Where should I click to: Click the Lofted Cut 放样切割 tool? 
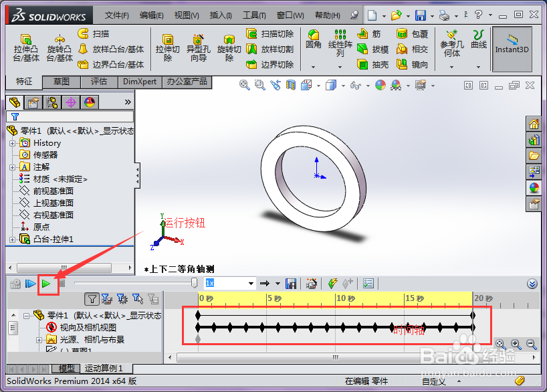tap(270, 50)
